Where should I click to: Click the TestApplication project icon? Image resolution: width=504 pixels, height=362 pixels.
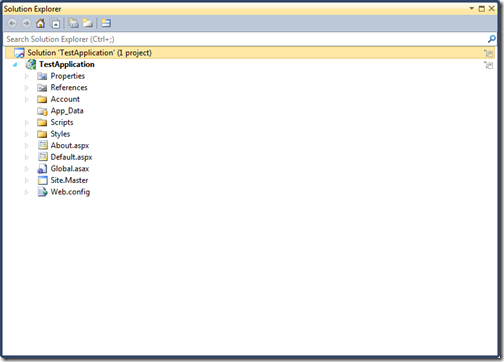coord(31,64)
